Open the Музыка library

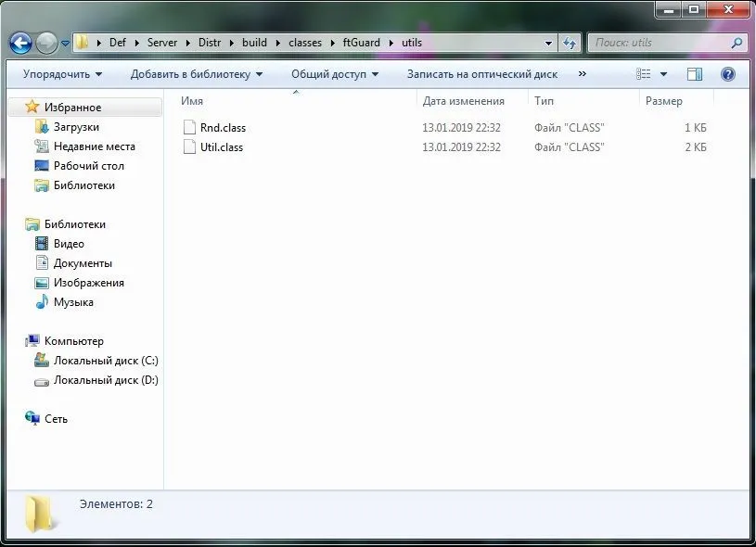(73, 302)
